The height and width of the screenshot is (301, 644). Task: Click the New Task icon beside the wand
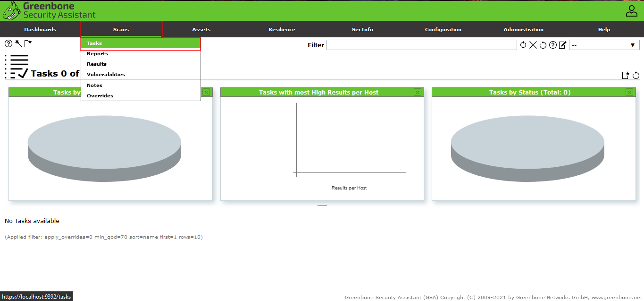(28, 43)
